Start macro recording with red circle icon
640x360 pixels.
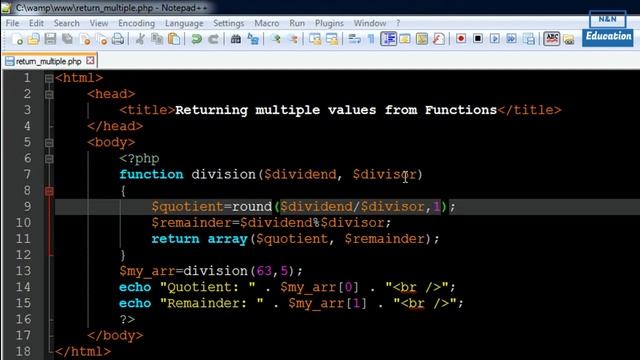click(x=461, y=39)
